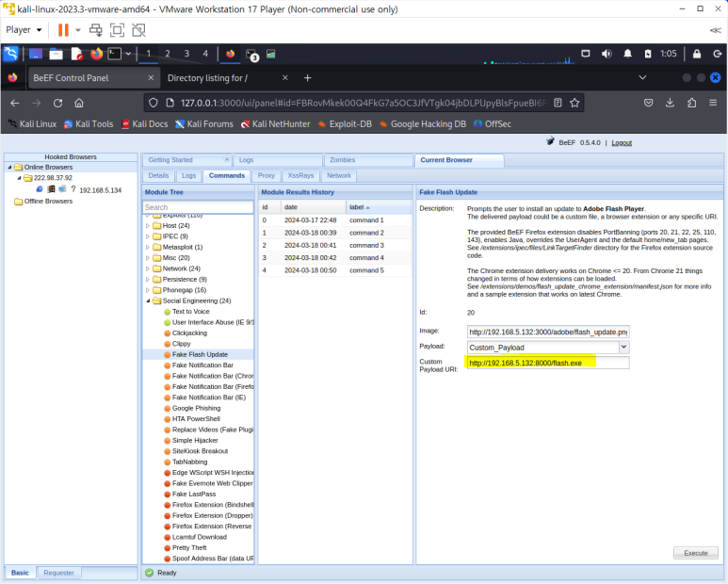
Task: Select the Google Phishing module
Action: pos(196,408)
